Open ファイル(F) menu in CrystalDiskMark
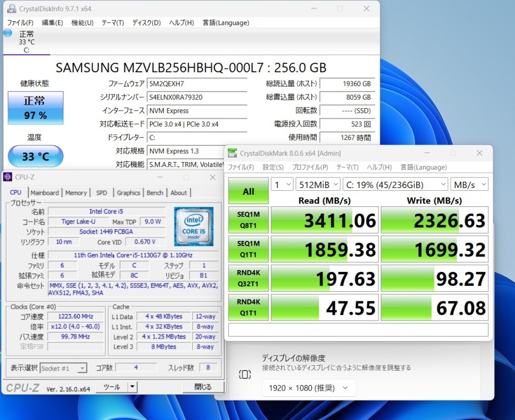This screenshot has width=515, height=420. pos(241,167)
